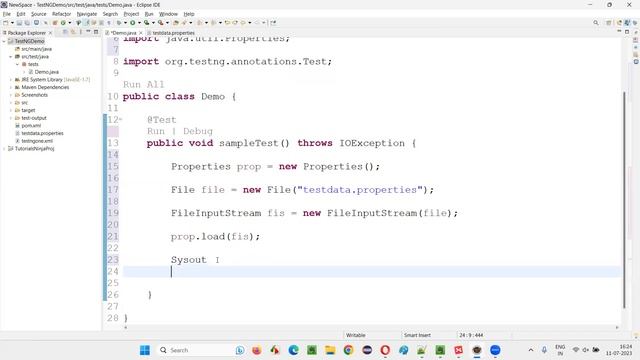Open the Project menu
The width and height of the screenshot is (640, 360).
click(x=131, y=14)
